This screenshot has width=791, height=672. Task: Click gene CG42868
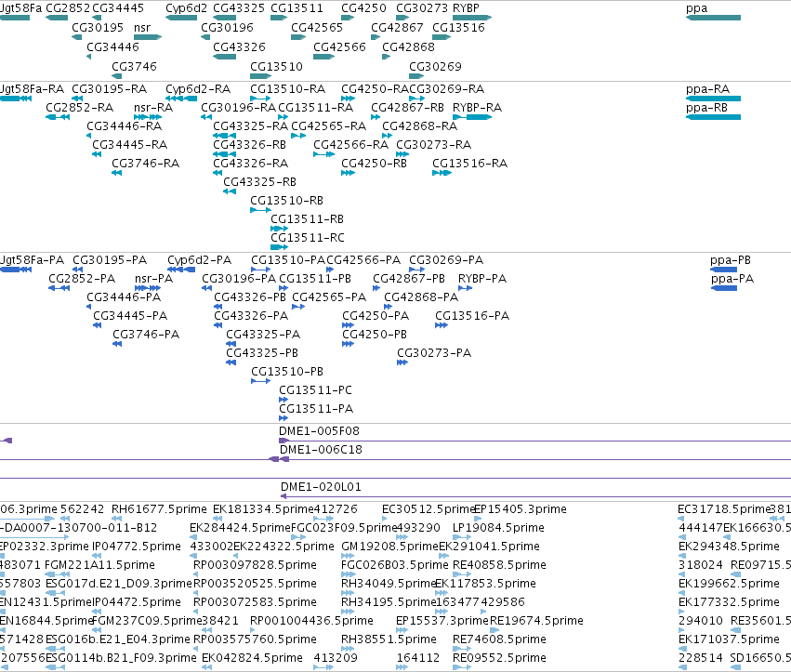(387, 57)
